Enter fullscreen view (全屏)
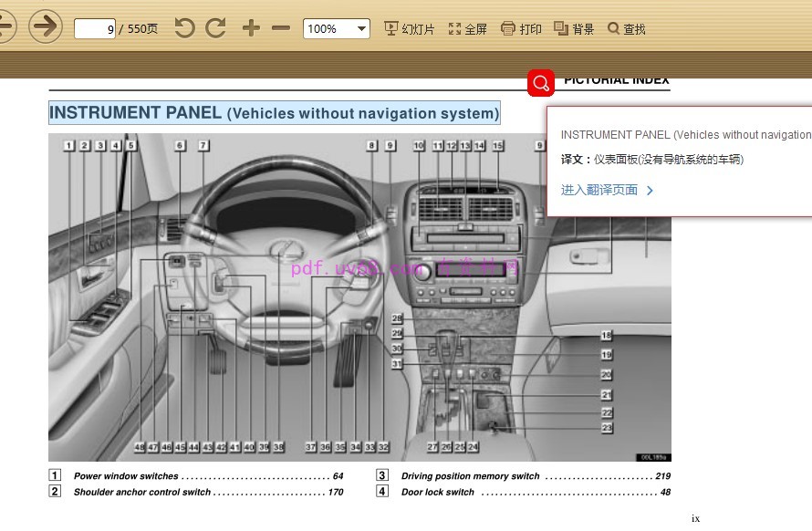Viewport: 812px width, 531px height. pos(468,29)
